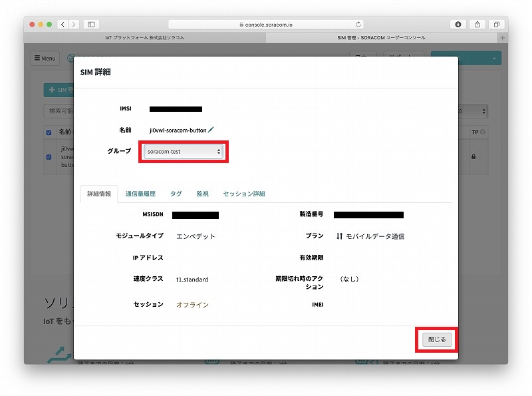The width and height of the screenshot is (532, 396).
Task: Toggle Safari sidebar icon
Action: point(91,24)
